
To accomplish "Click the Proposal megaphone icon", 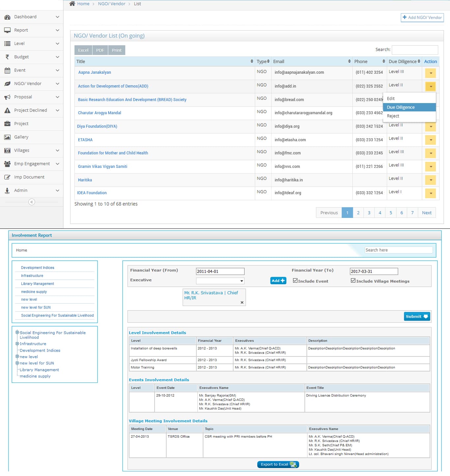I will click(x=7, y=97).
